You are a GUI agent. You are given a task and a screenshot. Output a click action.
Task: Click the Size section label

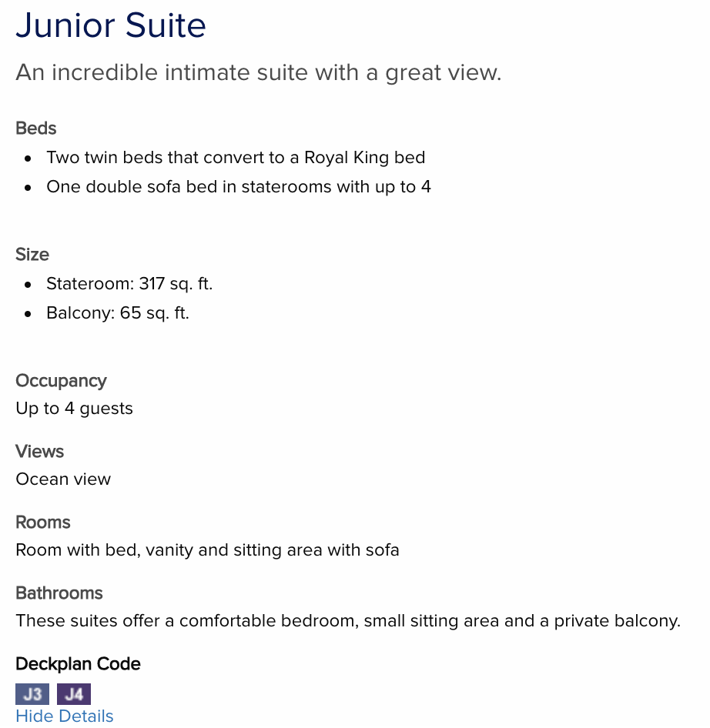32,255
